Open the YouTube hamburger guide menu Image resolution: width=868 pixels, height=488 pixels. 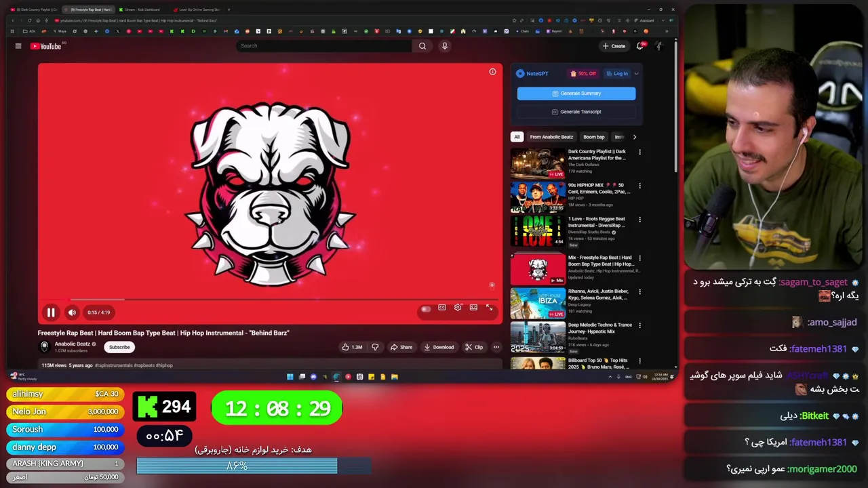[18, 46]
